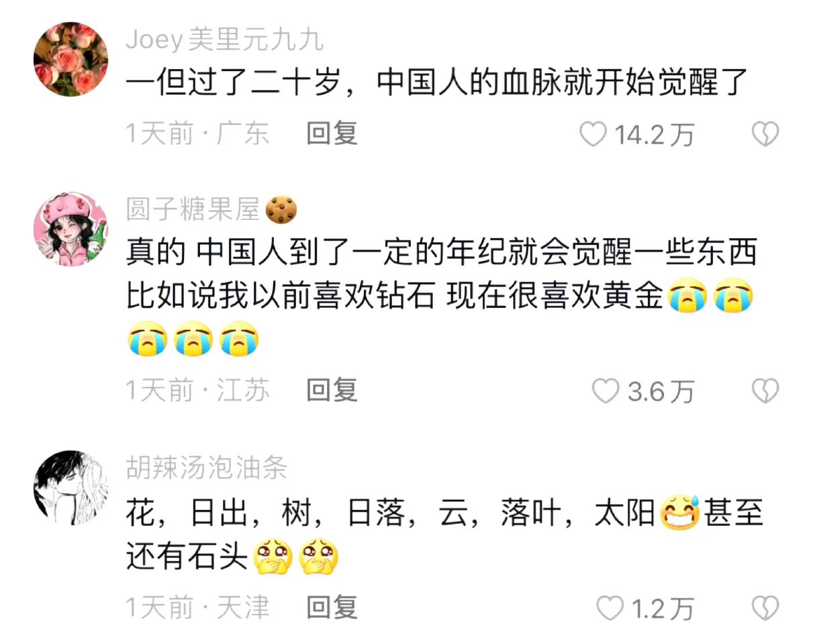Dislike 胡辣汤泡油条's comment with broken heart
This screenshot has width=815, height=644.
[765, 608]
